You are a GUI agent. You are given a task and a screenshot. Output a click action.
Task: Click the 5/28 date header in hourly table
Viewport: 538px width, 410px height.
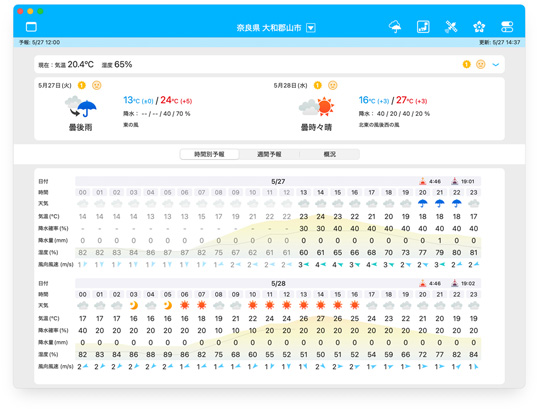[x=278, y=283]
